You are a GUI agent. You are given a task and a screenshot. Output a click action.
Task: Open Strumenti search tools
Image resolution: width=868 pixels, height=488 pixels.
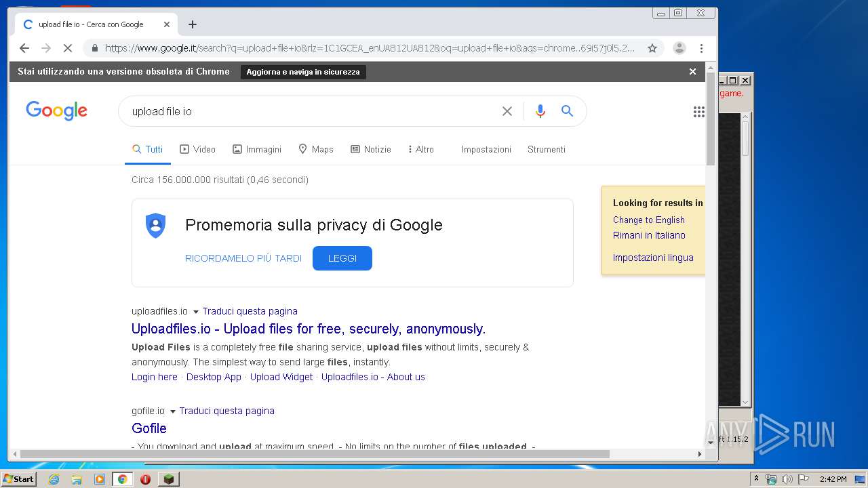coord(546,149)
